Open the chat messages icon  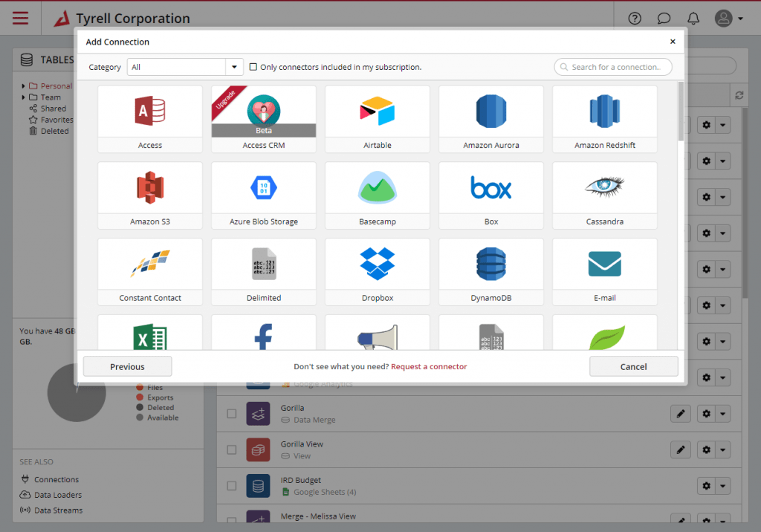664,19
